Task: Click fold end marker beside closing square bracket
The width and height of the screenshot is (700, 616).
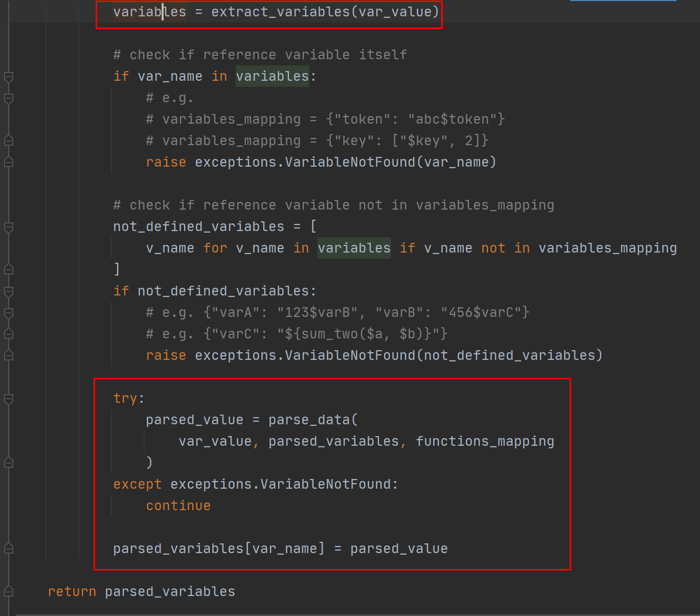Action: (9, 269)
